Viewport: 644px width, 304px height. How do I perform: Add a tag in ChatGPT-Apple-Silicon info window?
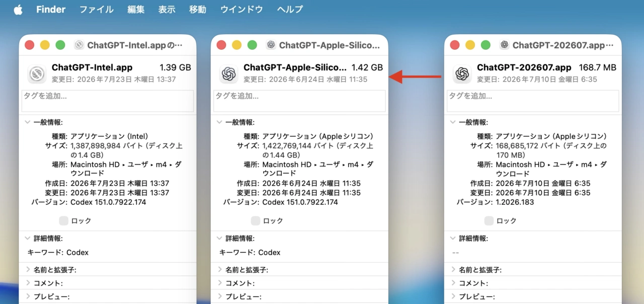point(299,101)
